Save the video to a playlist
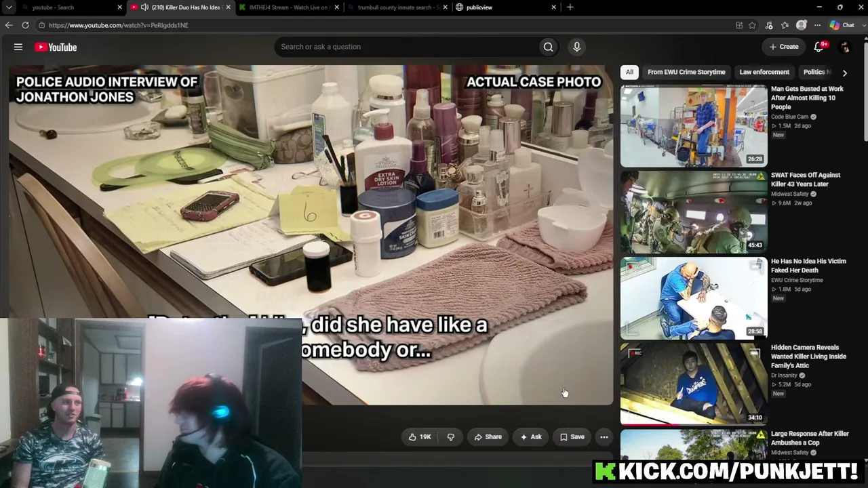Screen dimensions: 868x488 click(x=572, y=437)
